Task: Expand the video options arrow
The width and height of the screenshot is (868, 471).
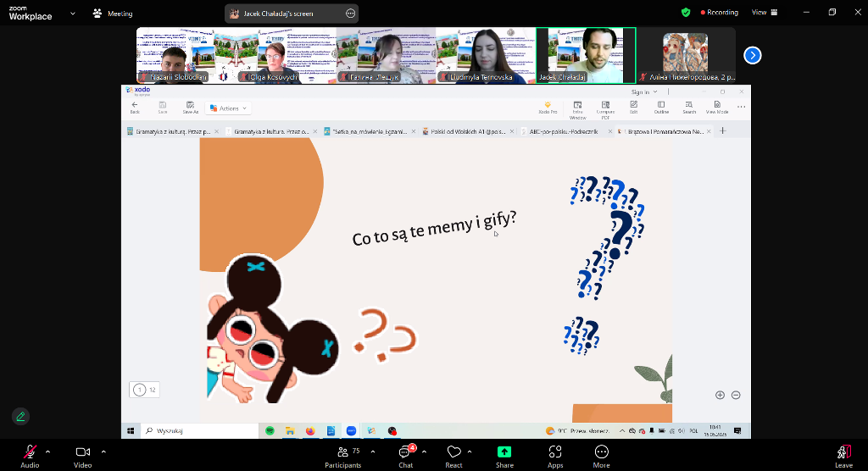Action: point(103,452)
